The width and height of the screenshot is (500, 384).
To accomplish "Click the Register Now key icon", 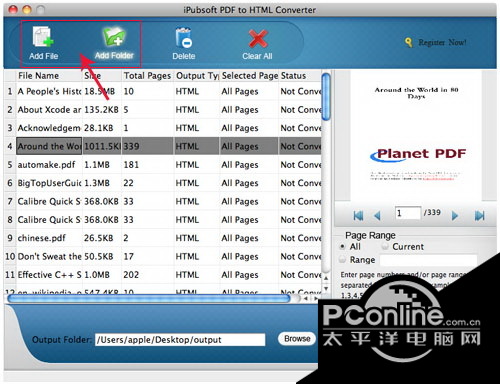I will point(409,42).
